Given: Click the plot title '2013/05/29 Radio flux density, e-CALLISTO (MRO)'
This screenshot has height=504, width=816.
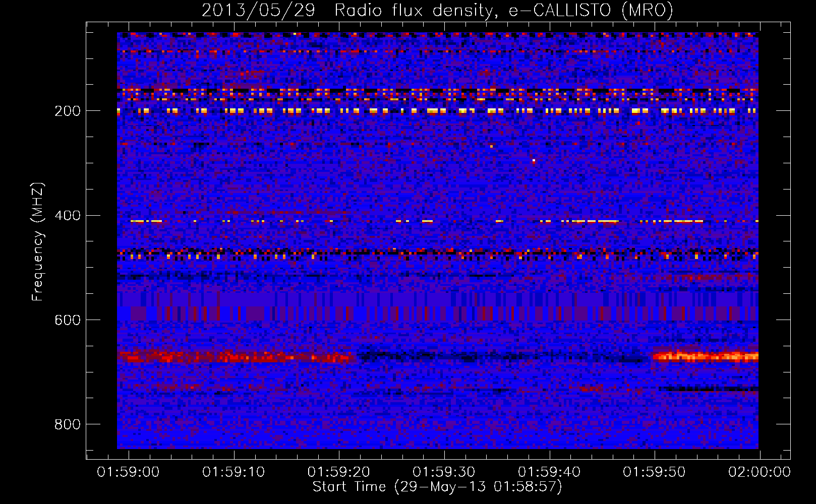Looking at the screenshot, I should pyautogui.click(x=437, y=10).
